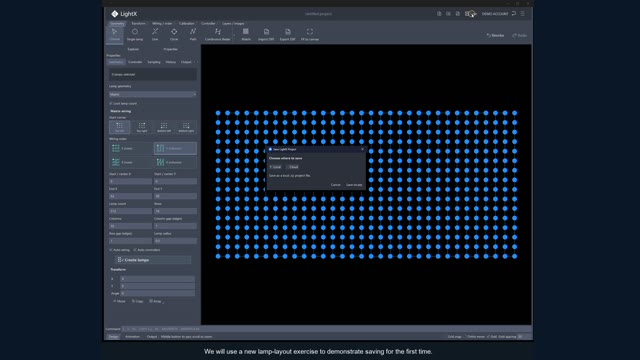Set start corner to Bottom left
Image resolution: width=640 pixels, height=360 pixels.
click(164, 127)
